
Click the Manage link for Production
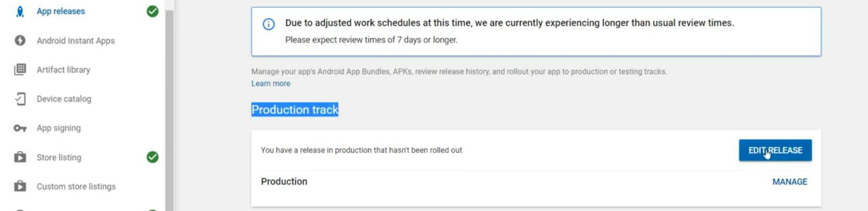coord(790,182)
